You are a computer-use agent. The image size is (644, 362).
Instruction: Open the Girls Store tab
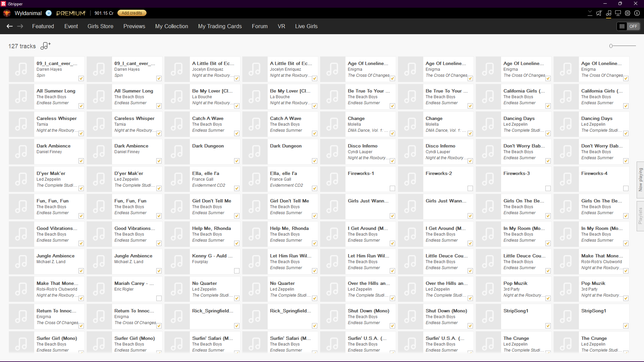100,26
